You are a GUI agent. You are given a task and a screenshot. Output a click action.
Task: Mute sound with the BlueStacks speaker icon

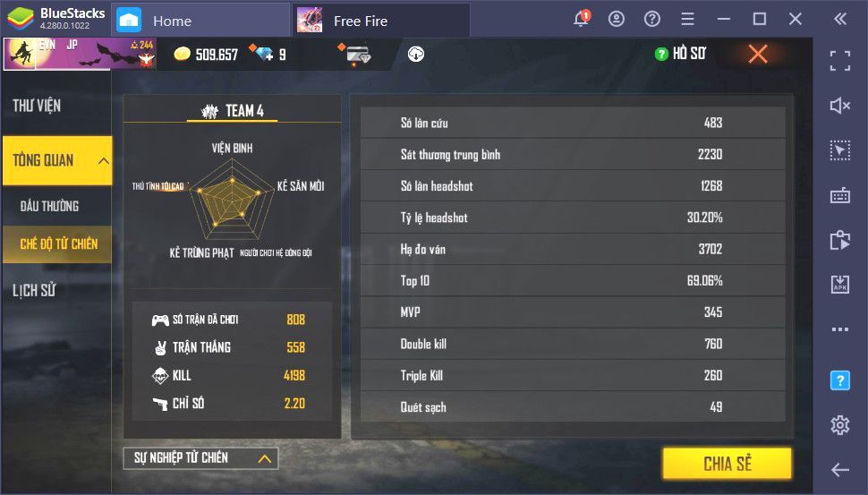click(839, 106)
